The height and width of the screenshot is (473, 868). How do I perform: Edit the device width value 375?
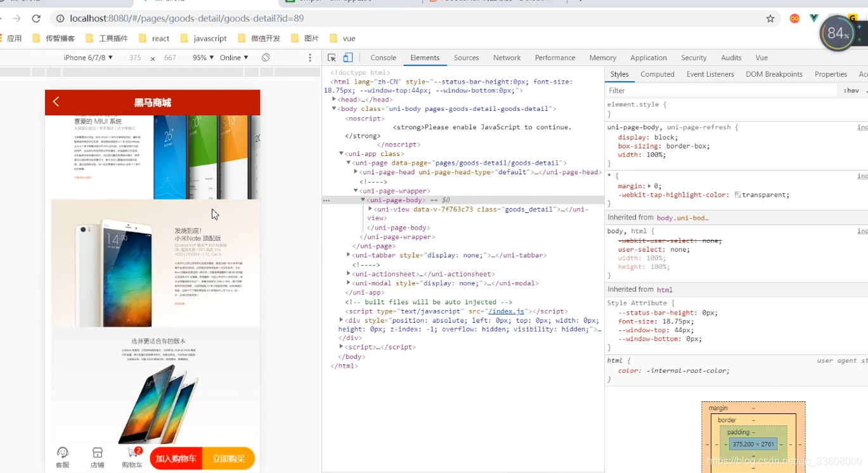135,58
